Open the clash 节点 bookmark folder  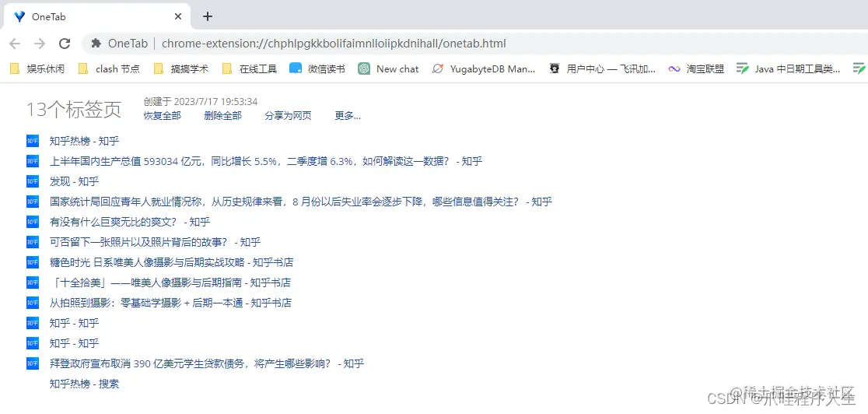click(x=109, y=68)
